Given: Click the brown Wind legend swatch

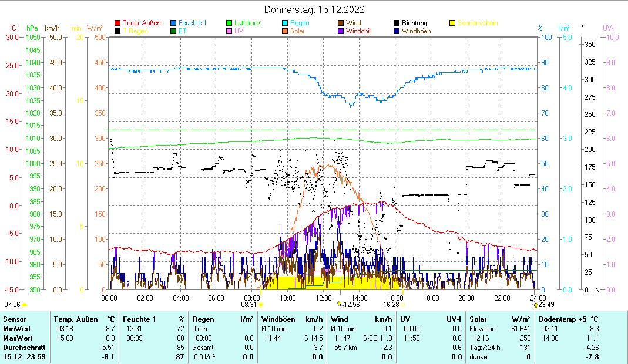Looking at the screenshot, I should point(341,23).
